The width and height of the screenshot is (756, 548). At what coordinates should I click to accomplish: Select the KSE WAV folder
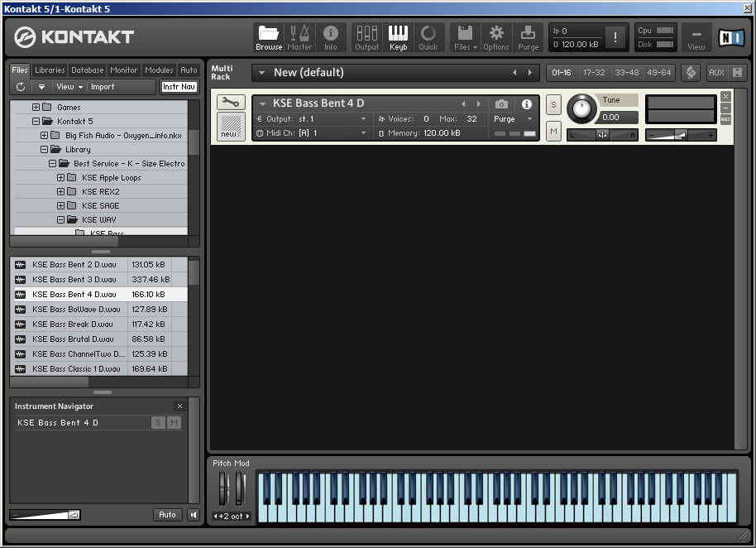98,219
